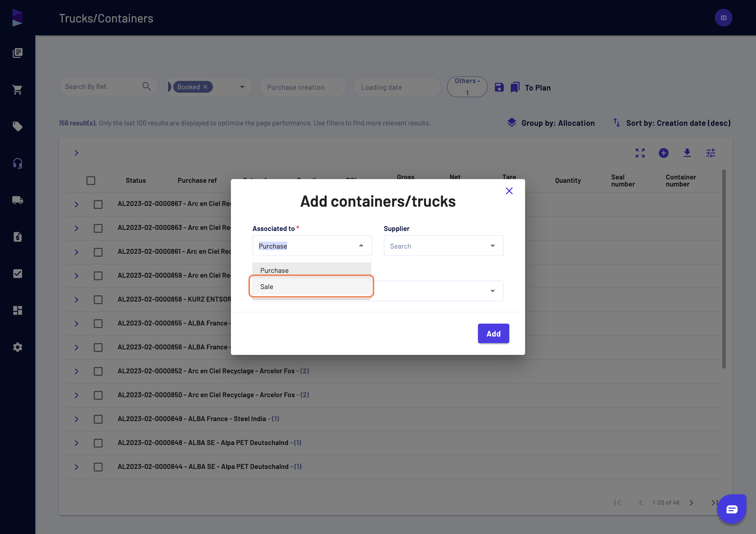
Task: Select the Purchase option in list
Action: [311, 270]
